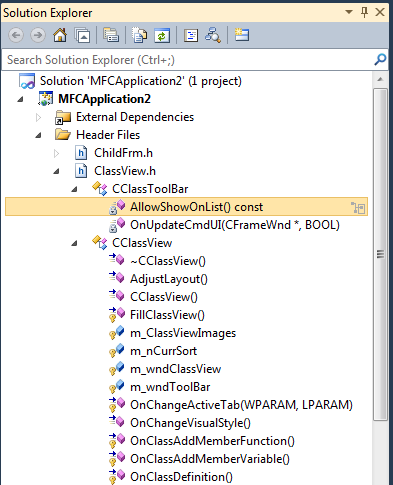
Task: Click the MFCApplication2 project icon
Action: (x=45, y=99)
